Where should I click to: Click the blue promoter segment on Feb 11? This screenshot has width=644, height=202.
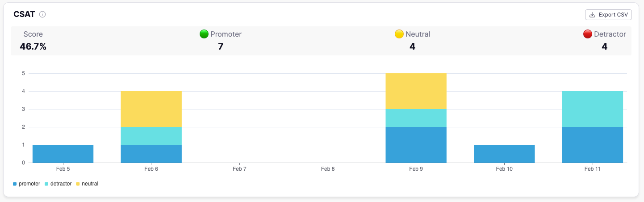(x=592, y=145)
